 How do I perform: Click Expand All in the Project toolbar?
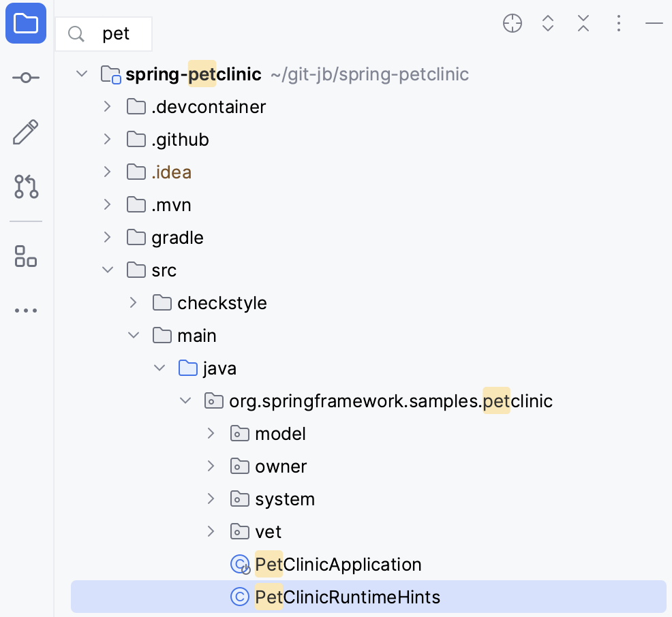click(548, 22)
